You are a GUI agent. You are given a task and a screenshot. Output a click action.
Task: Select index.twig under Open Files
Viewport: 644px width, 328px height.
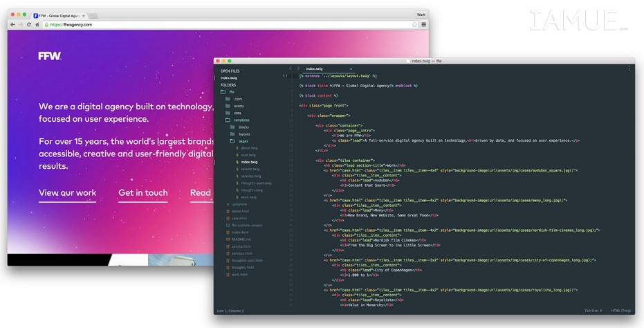(x=229, y=78)
